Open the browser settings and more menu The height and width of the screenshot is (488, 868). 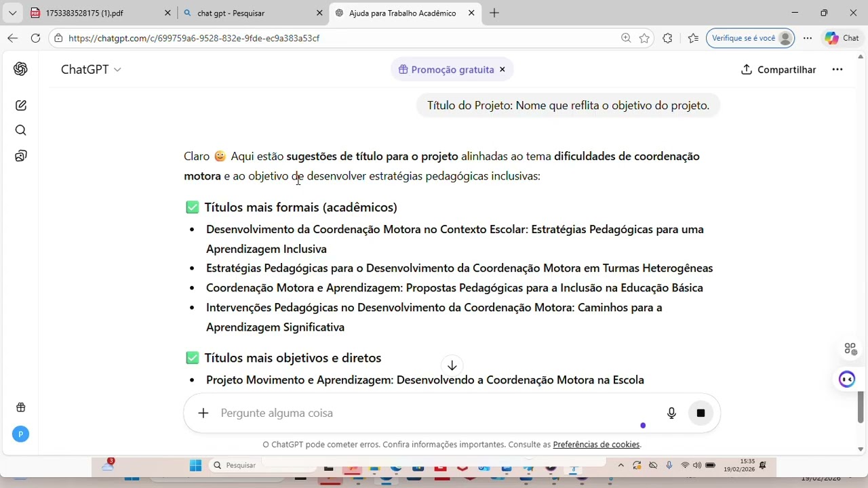pos(807,38)
